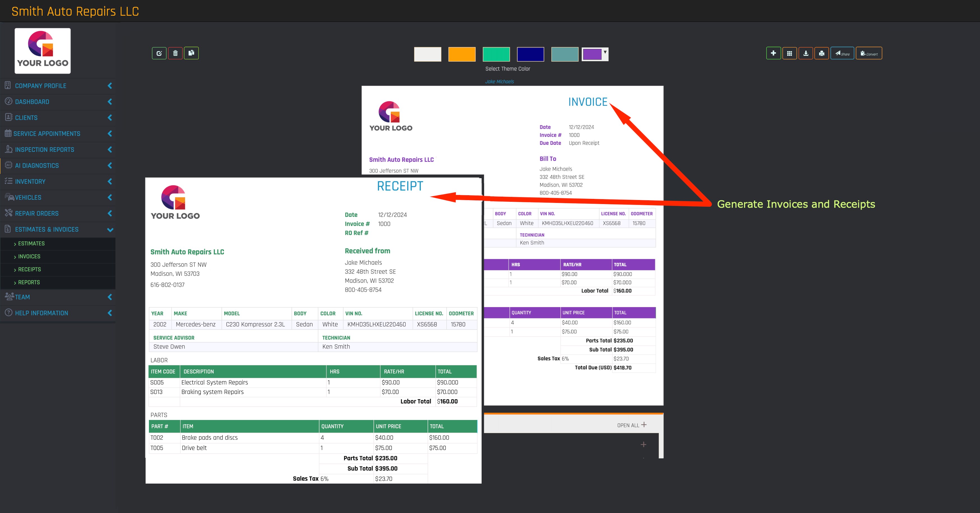The height and width of the screenshot is (513, 980).
Task: Select the orange theme color swatch
Action: click(x=462, y=54)
